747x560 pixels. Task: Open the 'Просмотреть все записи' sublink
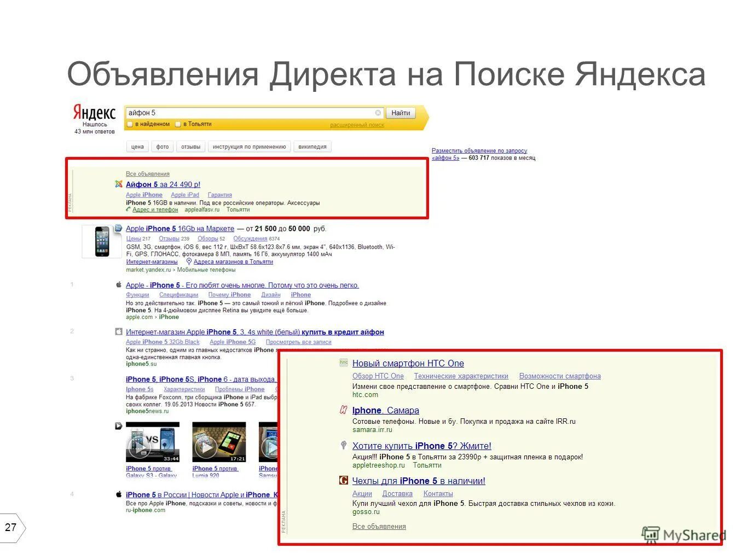coord(299,342)
